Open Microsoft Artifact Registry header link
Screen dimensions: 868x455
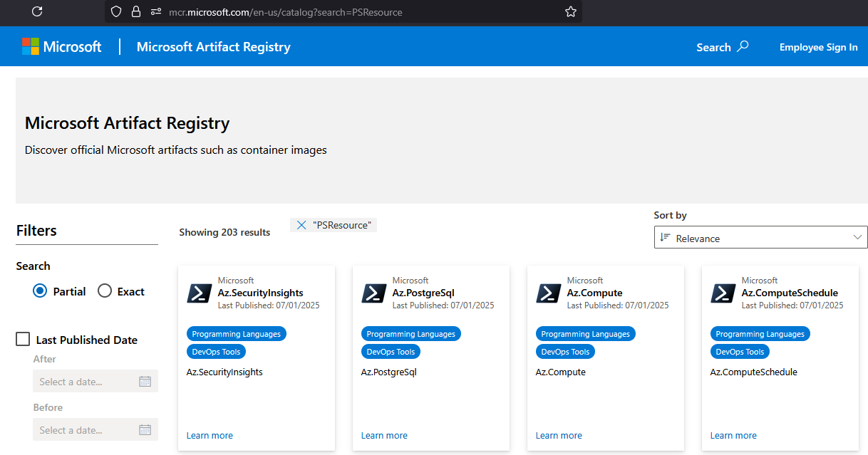pos(214,47)
